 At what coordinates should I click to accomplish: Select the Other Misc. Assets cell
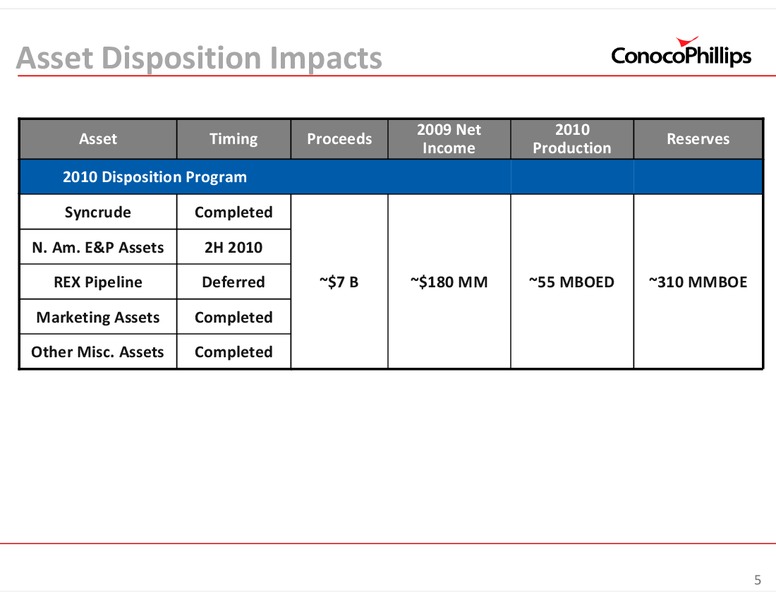pyautogui.click(x=98, y=351)
